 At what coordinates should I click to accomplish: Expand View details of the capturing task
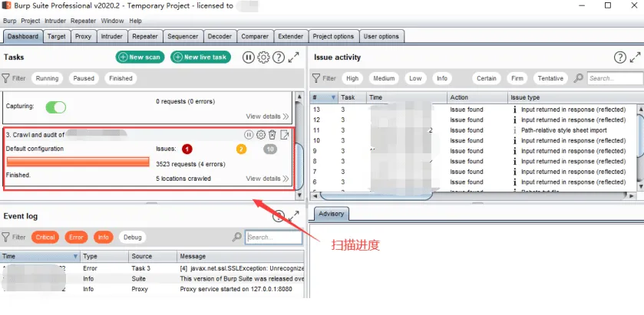point(267,116)
